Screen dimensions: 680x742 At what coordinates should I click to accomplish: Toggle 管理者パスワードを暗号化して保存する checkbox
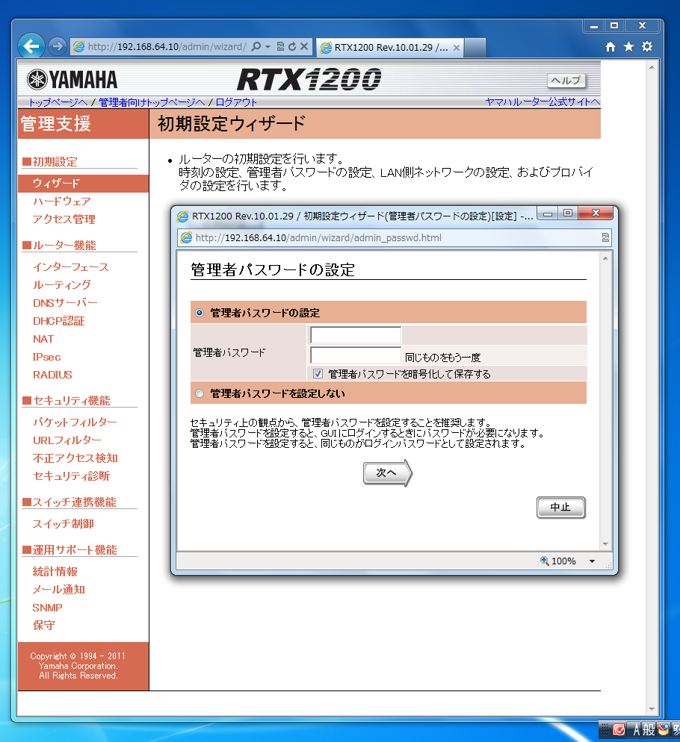point(318,374)
